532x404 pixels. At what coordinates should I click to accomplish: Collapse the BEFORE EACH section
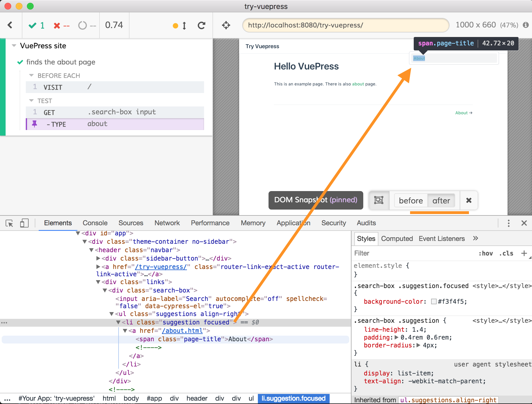pyautogui.click(x=31, y=75)
